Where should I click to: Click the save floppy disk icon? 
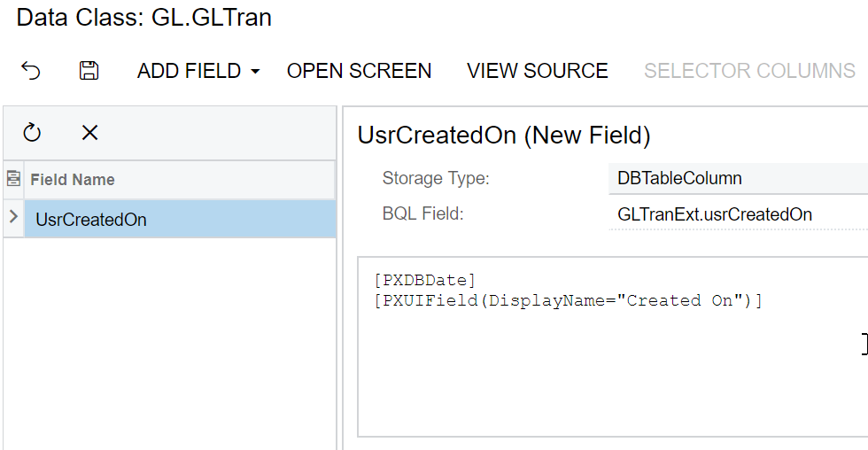click(89, 71)
